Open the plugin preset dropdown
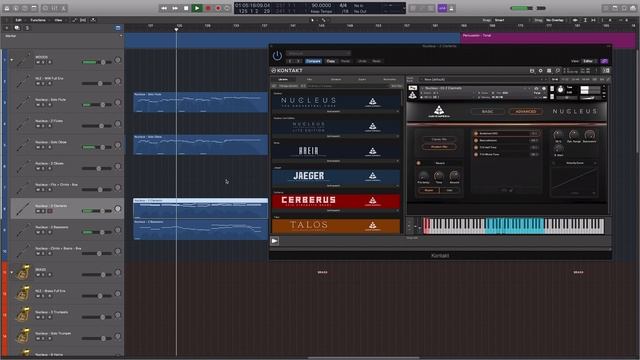The image size is (640, 360). tap(318, 53)
